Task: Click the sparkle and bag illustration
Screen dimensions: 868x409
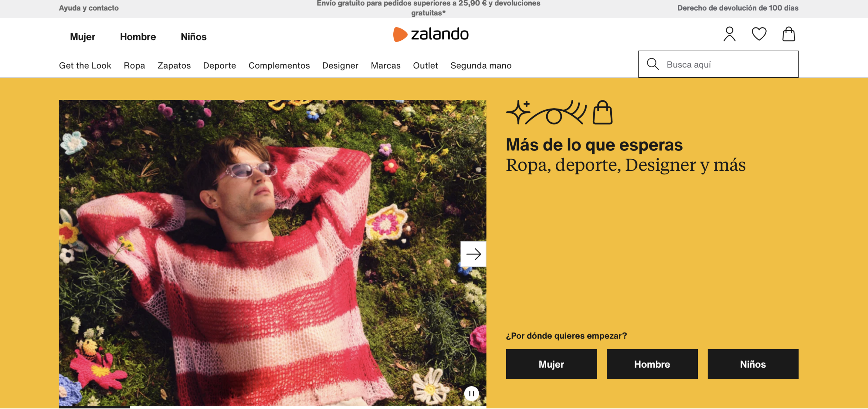Action: [559, 112]
